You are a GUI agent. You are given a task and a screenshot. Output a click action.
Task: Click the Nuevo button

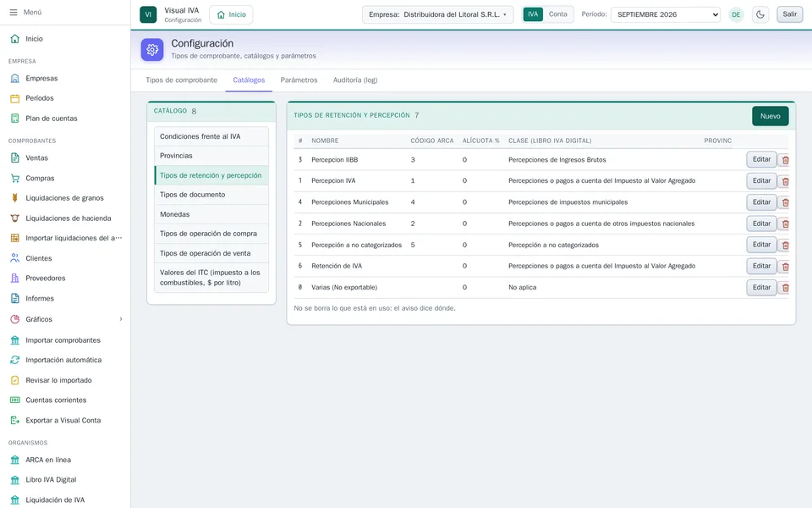(770, 116)
